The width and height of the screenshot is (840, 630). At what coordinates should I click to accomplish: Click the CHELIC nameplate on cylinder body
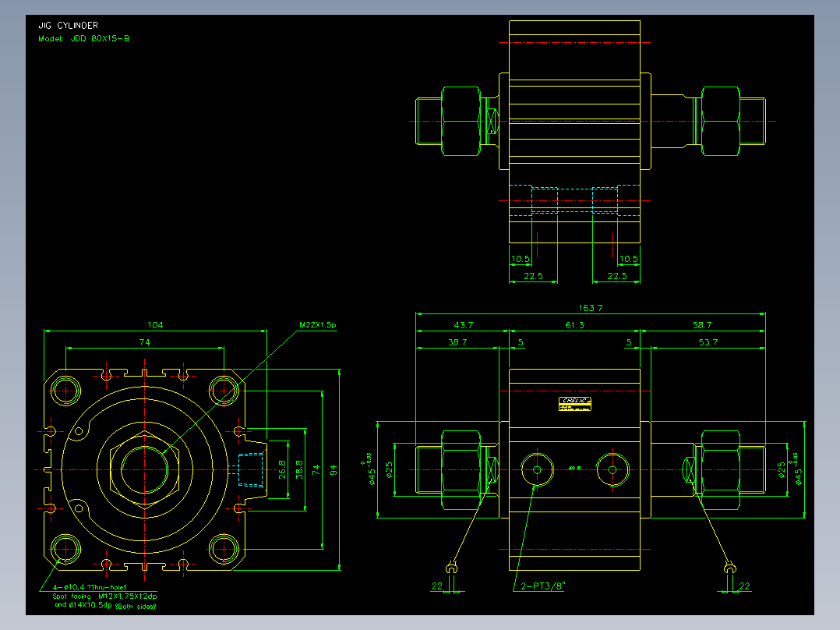575,404
